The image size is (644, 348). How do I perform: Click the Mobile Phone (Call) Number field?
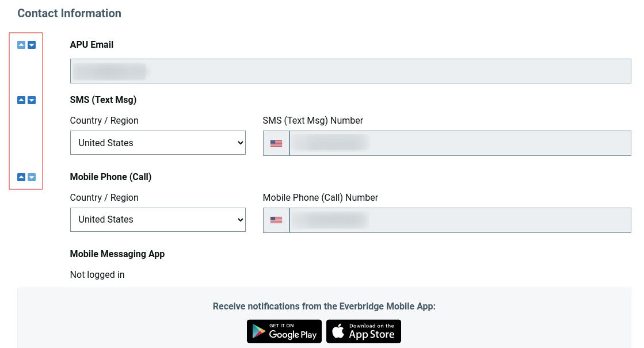460,220
